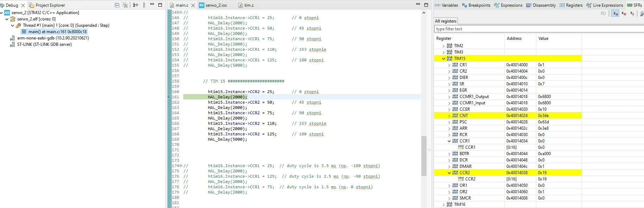This screenshot has width=644, height=208.
Task: Click the SR register icon
Action: (x=455, y=84)
